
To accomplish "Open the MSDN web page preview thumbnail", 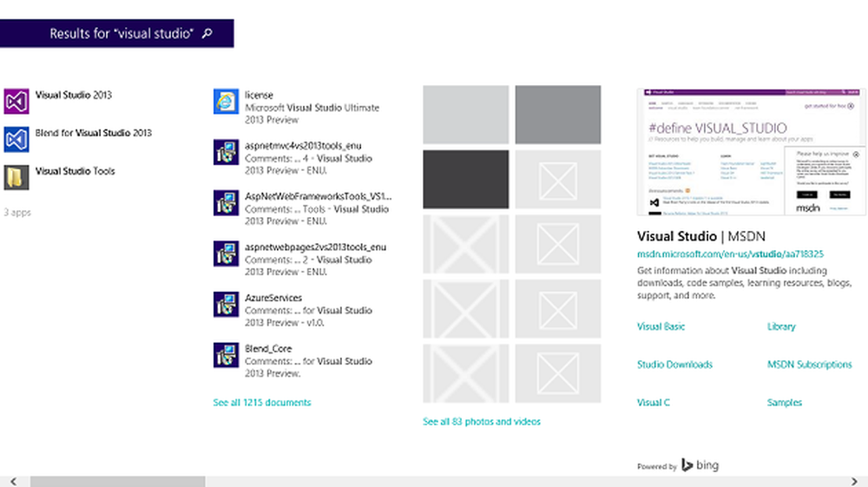I will click(x=751, y=152).
